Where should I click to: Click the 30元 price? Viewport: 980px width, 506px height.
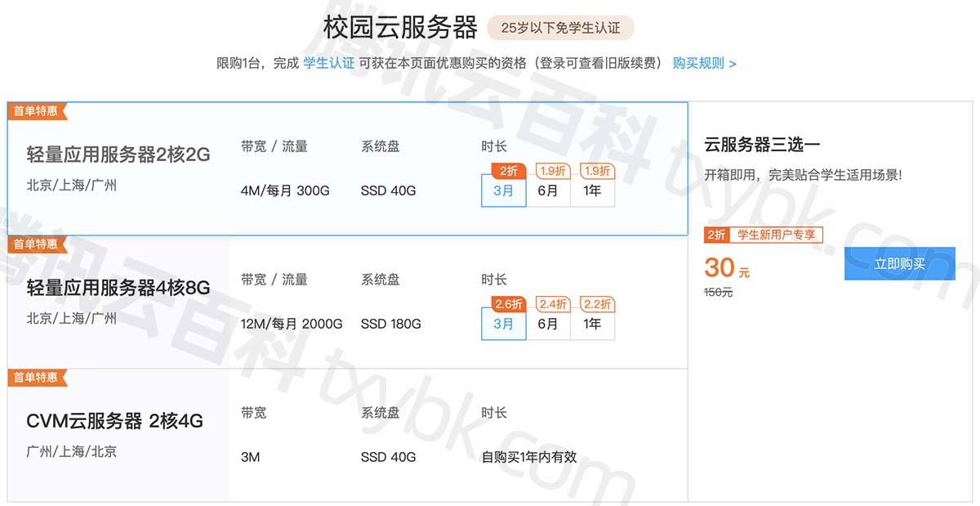pyautogui.click(x=727, y=267)
